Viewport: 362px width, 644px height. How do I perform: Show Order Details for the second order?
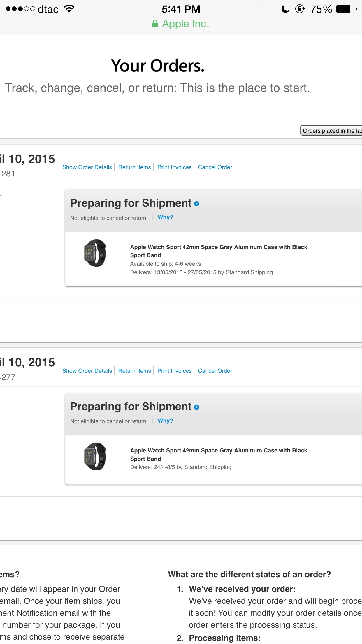coord(87,371)
